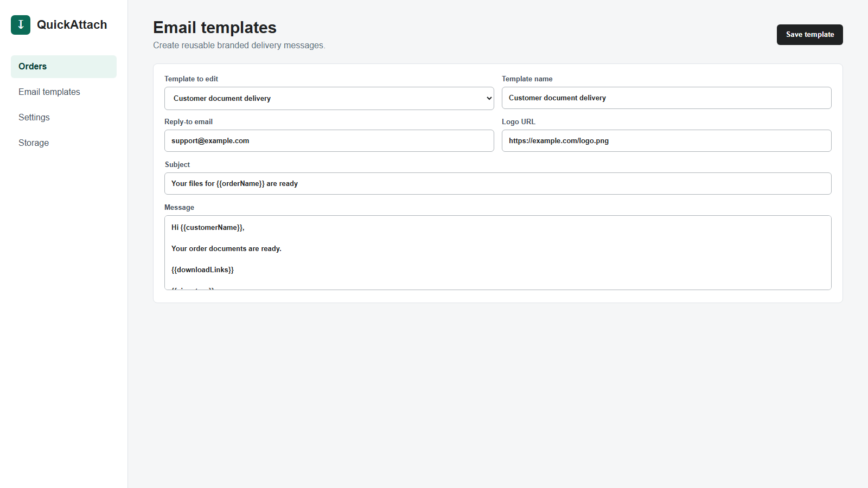Click inside the Message text area
This screenshot has height=488, width=868.
498,253
